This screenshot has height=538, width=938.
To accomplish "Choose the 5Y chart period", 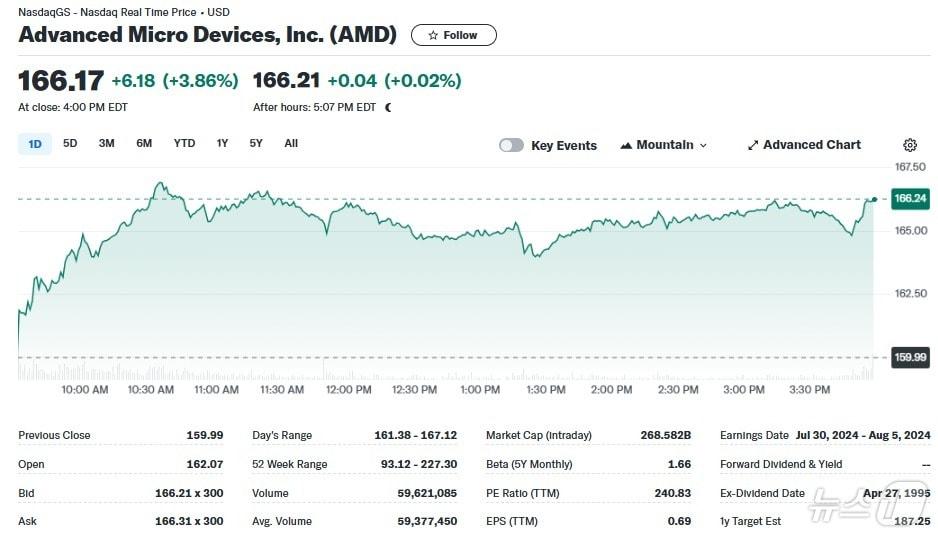I will coord(256,143).
